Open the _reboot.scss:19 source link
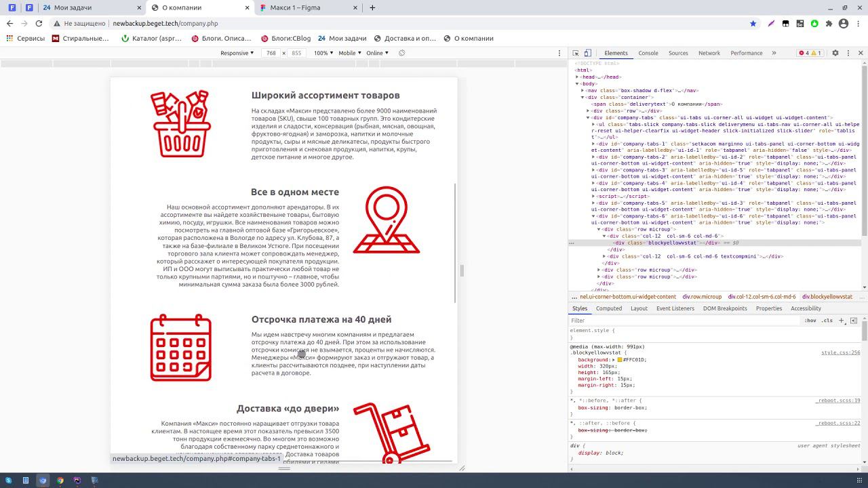This screenshot has width=868, height=488. pyautogui.click(x=838, y=401)
